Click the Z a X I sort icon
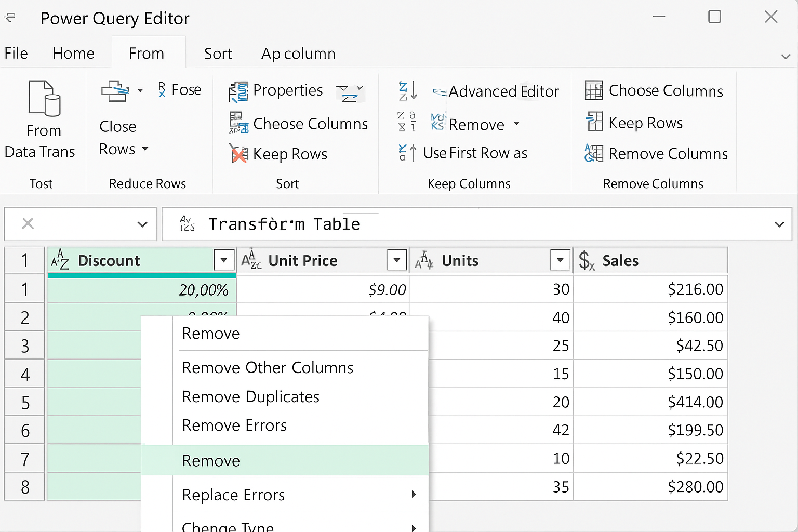798x532 pixels. [406, 121]
